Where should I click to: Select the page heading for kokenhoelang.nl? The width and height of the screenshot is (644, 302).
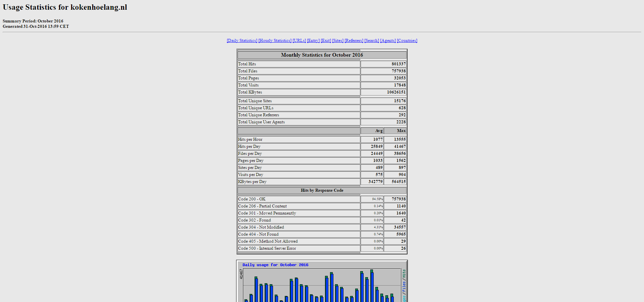(x=65, y=7)
